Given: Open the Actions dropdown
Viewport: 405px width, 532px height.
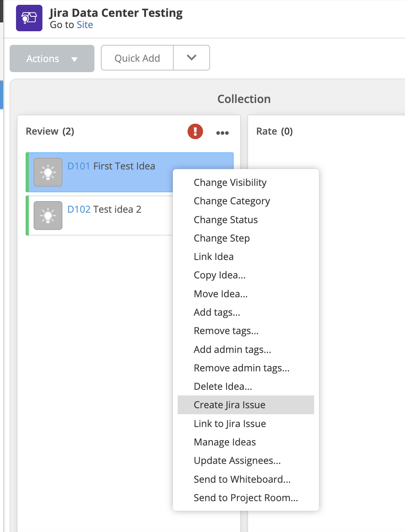Looking at the screenshot, I should pos(52,58).
